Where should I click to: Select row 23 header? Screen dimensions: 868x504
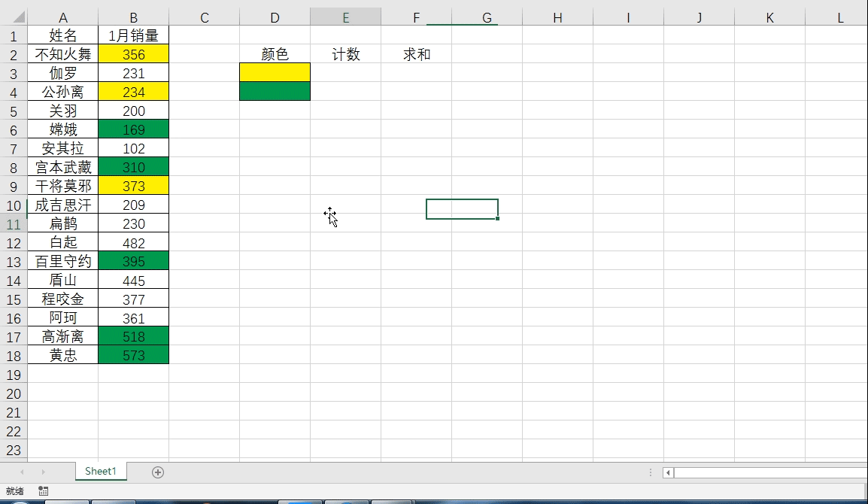coord(14,451)
